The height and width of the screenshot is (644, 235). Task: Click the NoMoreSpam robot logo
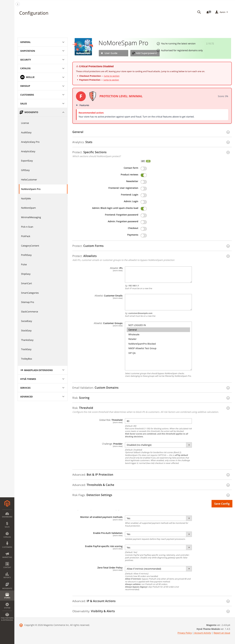click(x=83, y=47)
